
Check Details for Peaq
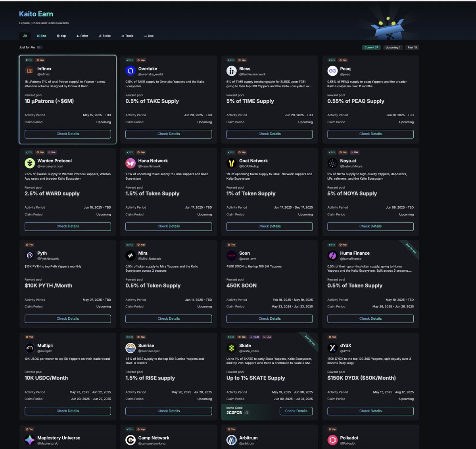(370, 134)
